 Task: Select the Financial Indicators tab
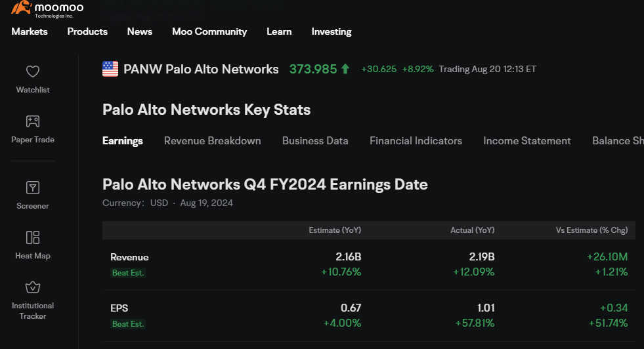click(x=416, y=141)
